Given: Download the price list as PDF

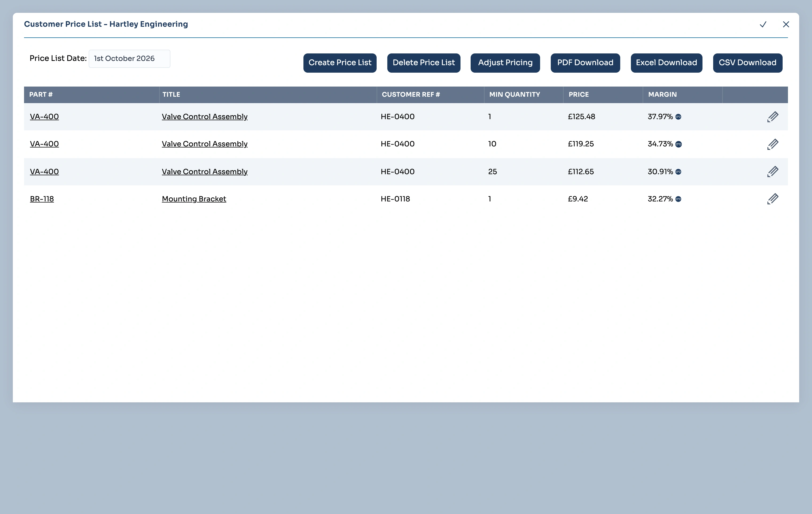Looking at the screenshot, I should coord(585,63).
